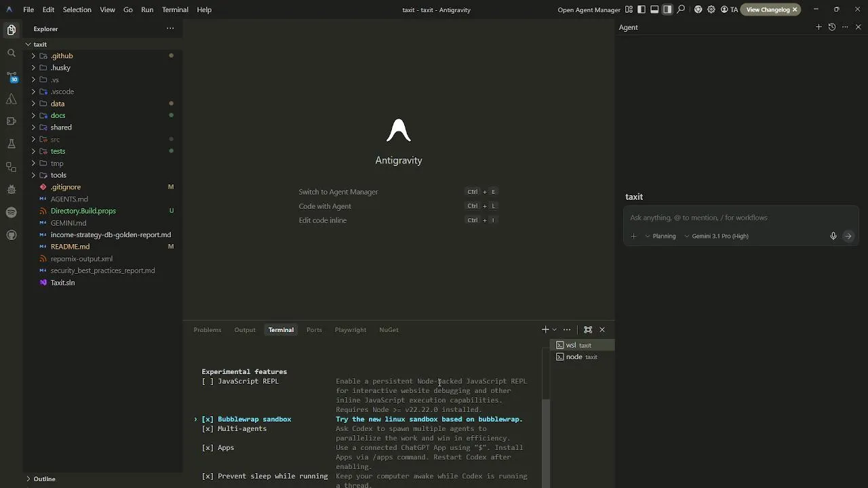Toggle the Apps experimental feature checkbox
The image size is (868, 488).
pyautogui.click(x=208, y=447)
